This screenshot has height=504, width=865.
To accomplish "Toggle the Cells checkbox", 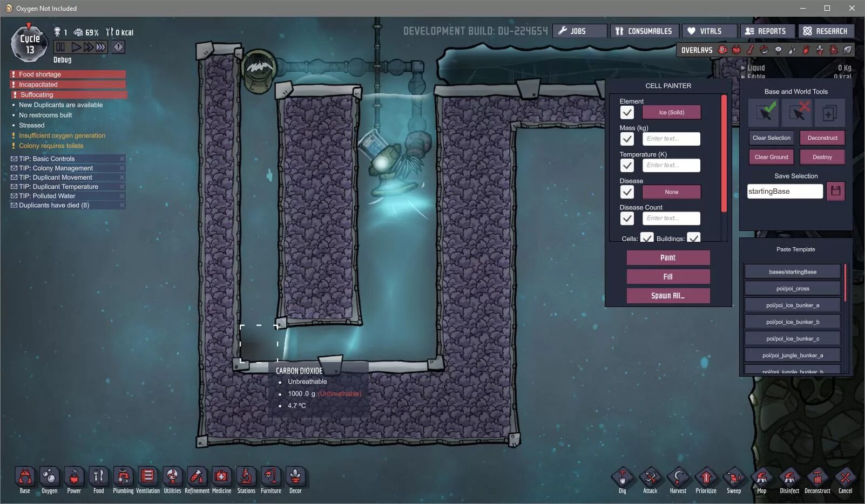I will tap(647, 237).
